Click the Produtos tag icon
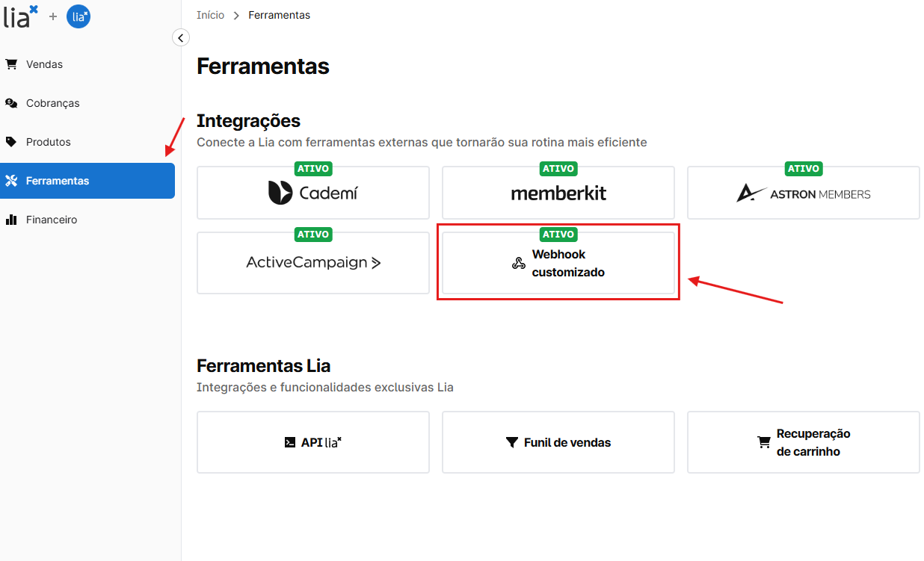 tap(11, 142)
